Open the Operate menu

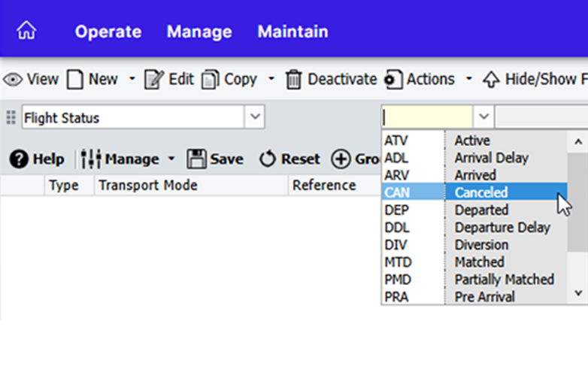[108, 32]
